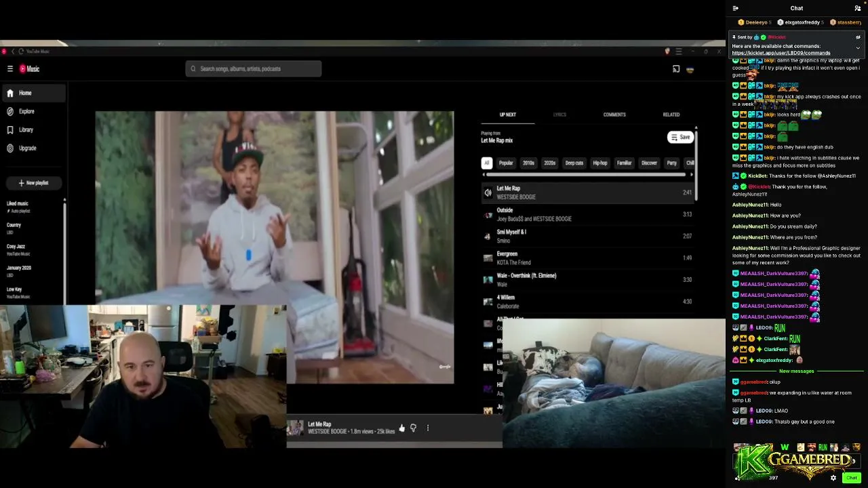Click the New messages chat divider
This screenshot has width=868, height=488.
tap(797, 371)
